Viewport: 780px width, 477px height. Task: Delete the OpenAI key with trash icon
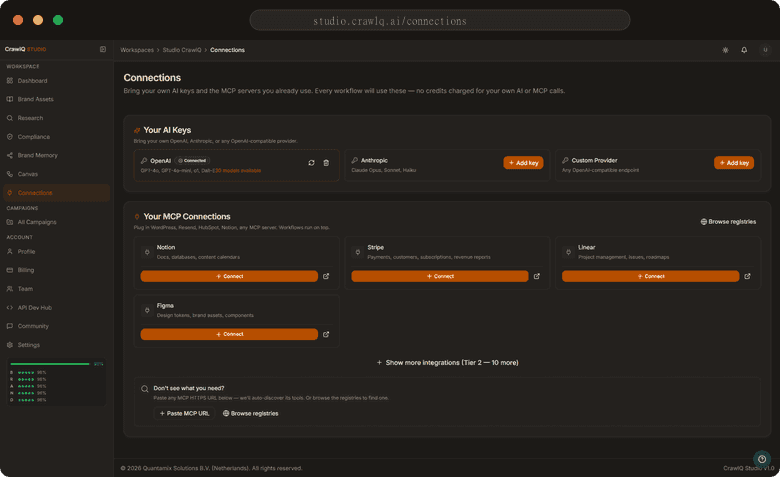326,163
